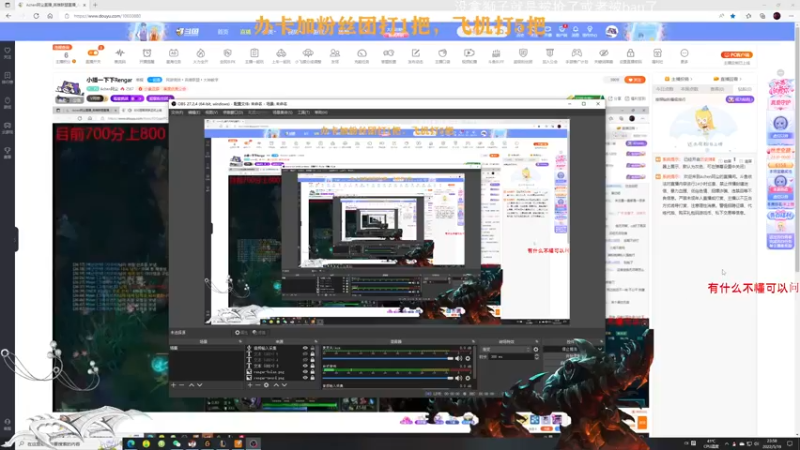Viewport: 800px width, 450px height.
Task: Toggle lock on the first OBS source
Action: coord(313,348)
